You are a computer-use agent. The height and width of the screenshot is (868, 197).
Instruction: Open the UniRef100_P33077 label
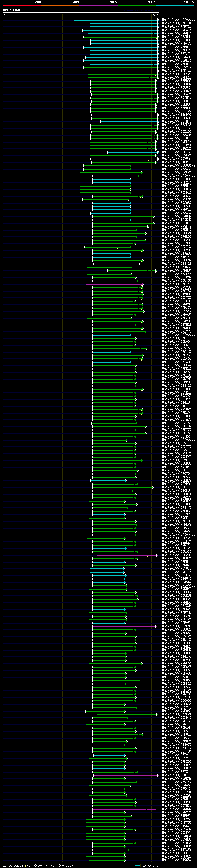click(x=177, y=745)
